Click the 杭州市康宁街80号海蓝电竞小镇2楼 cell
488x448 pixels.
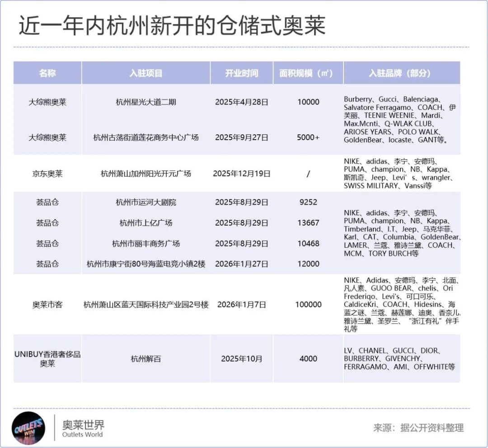pyautogui.click(x=146, y=264)
